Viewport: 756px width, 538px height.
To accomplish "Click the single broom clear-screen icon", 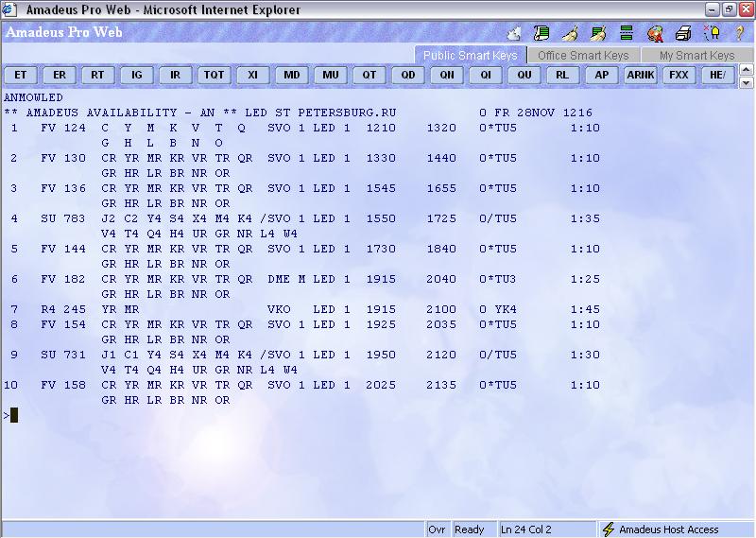I will pos(570,33).
